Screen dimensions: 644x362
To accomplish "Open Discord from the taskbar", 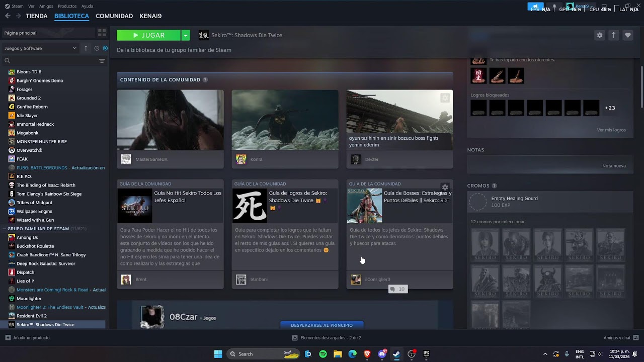I will click(382, 354).
